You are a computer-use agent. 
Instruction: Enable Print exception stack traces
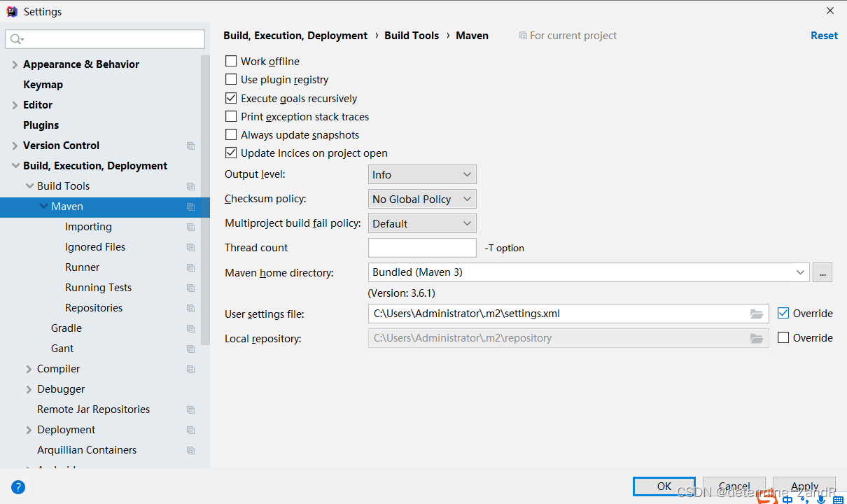pyautogui.click(x=231, y=117)
